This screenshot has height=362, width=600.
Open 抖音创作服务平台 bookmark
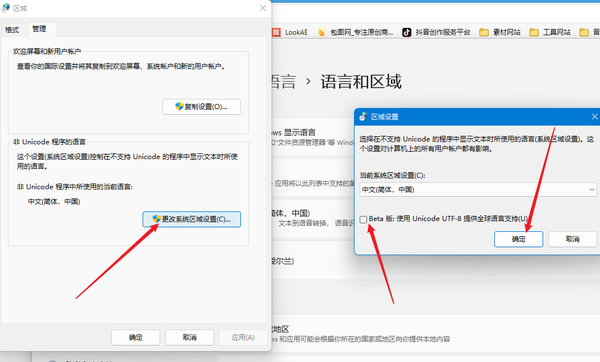(436, 33)
